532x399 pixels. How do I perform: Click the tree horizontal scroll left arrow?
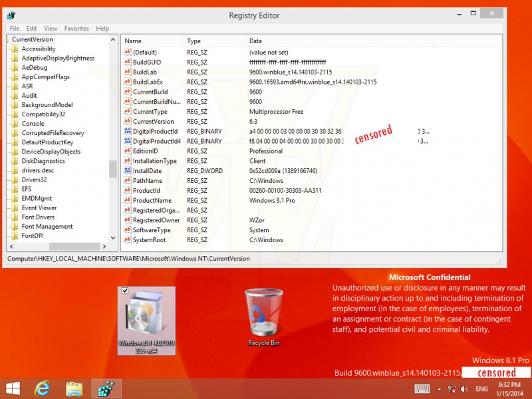(x=11, y=247)
